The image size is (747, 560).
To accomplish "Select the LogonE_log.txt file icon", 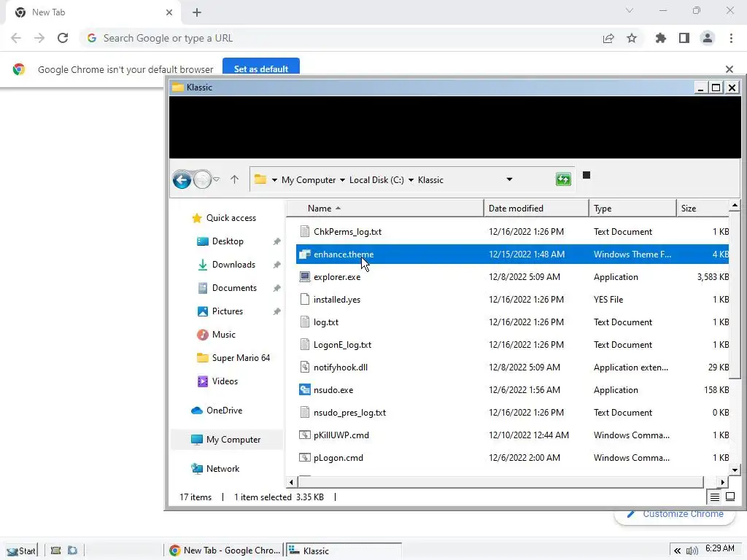I will click(x=304, y=345).
